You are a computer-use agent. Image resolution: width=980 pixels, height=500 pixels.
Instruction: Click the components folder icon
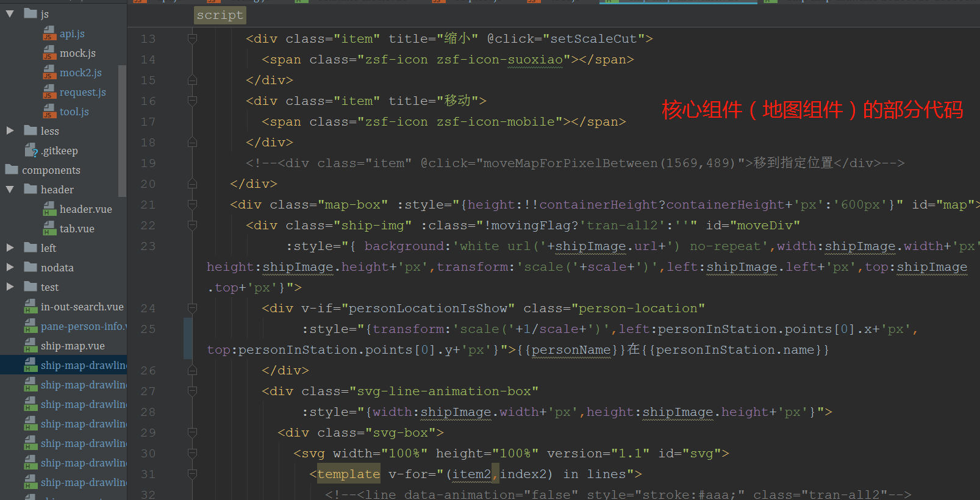[12, 170]
